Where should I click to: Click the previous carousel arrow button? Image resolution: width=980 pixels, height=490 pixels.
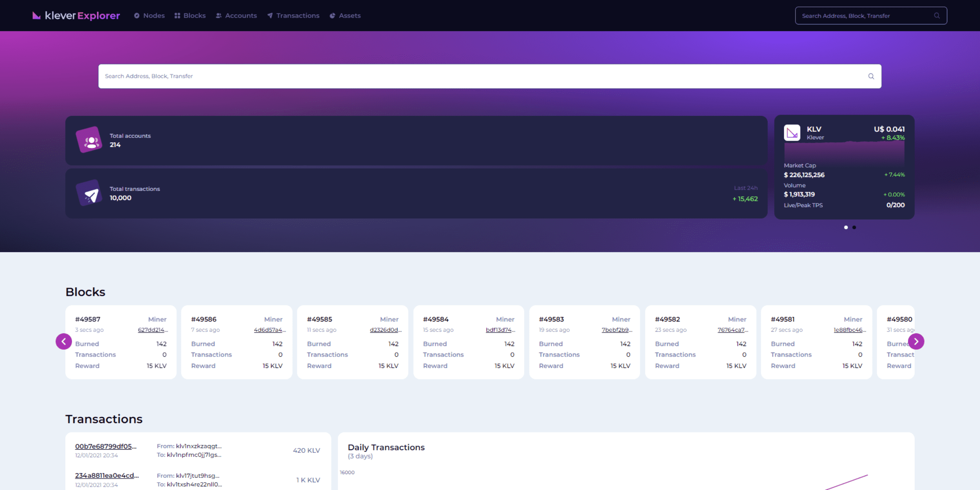click(x=63, y=342)
